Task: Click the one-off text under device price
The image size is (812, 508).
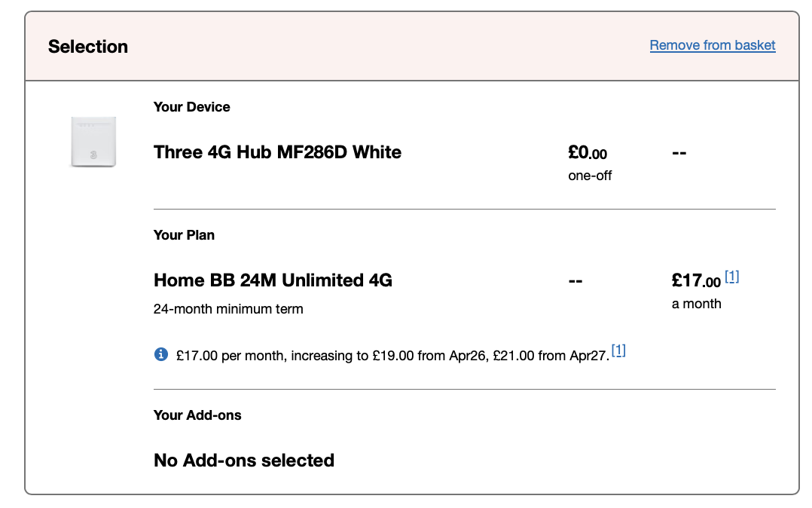Action: (590, 176)
